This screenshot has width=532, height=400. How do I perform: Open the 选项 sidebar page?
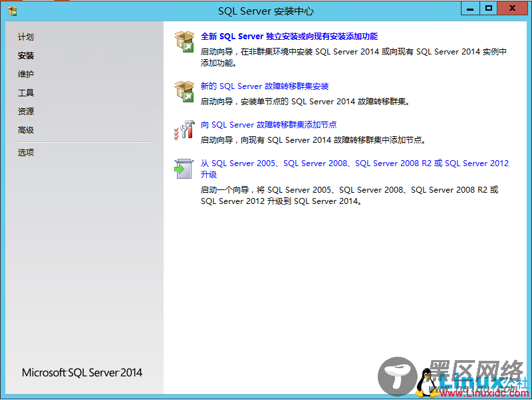26,153
